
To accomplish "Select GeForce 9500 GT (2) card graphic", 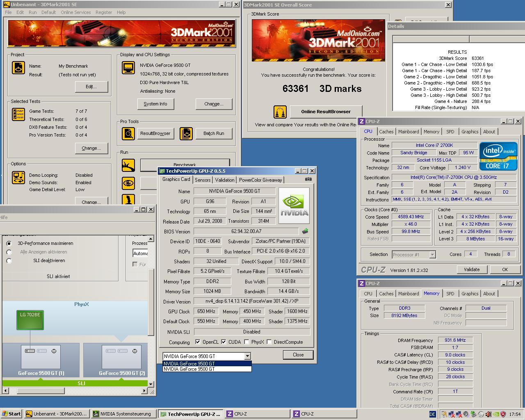I will click(x=122, y=357).
